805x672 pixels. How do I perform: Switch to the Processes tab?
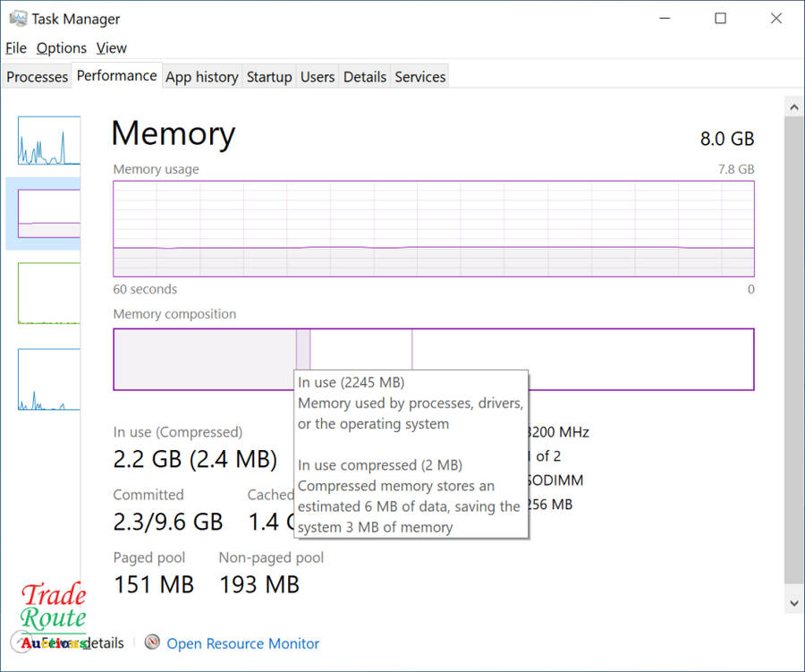[x=37, y=77]
